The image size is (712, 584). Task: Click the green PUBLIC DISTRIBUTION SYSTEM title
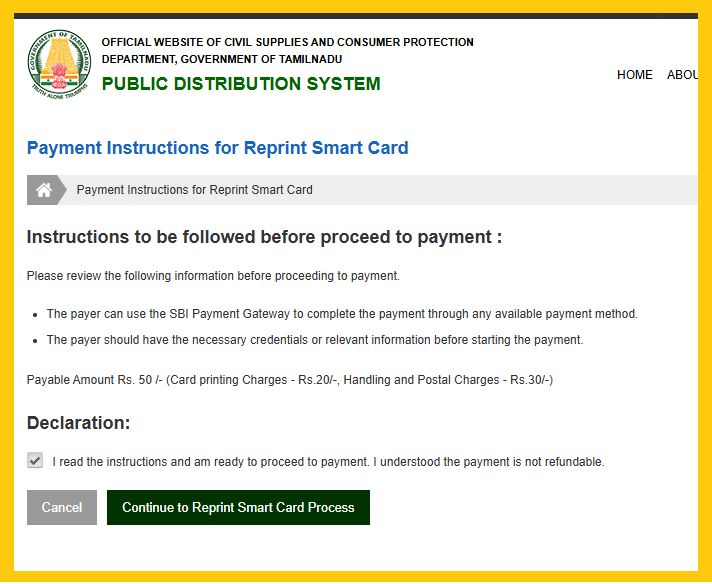(x=241, y=84)
